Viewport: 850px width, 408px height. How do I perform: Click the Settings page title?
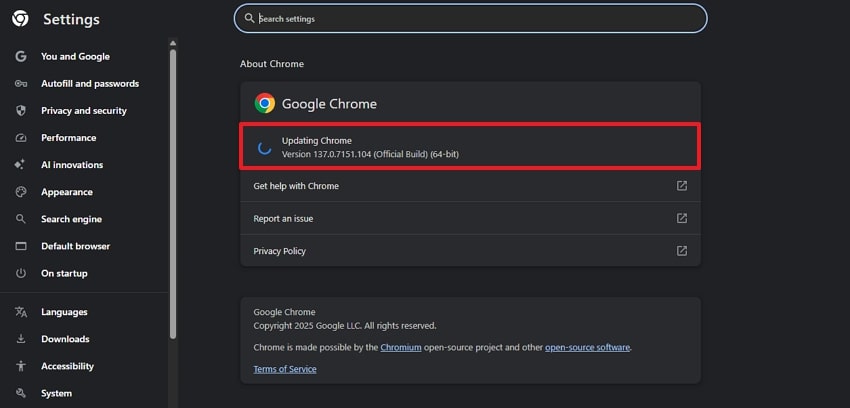(x=72, y=20)
